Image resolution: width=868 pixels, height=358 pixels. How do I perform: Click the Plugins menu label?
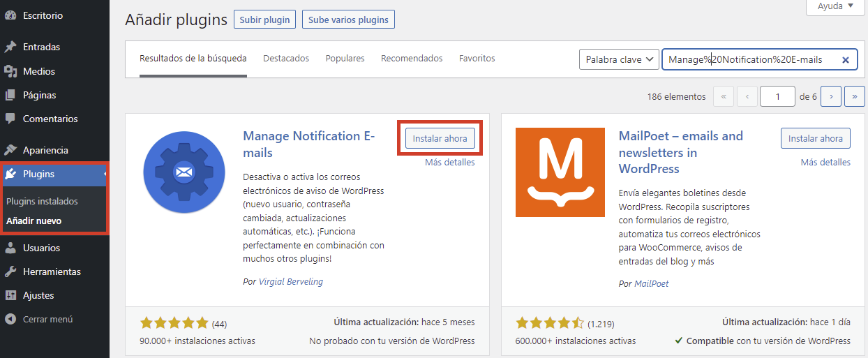pyautogui.click(x=38, y=174)
